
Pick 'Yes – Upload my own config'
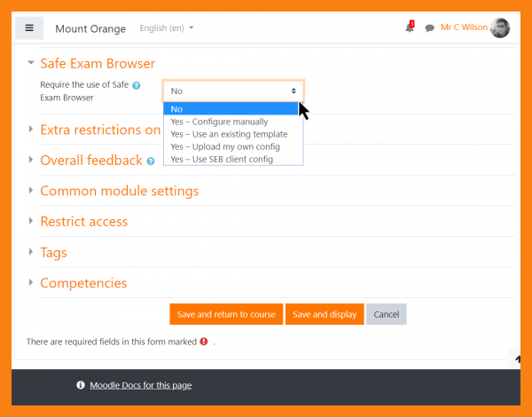[x=224, y=146]
